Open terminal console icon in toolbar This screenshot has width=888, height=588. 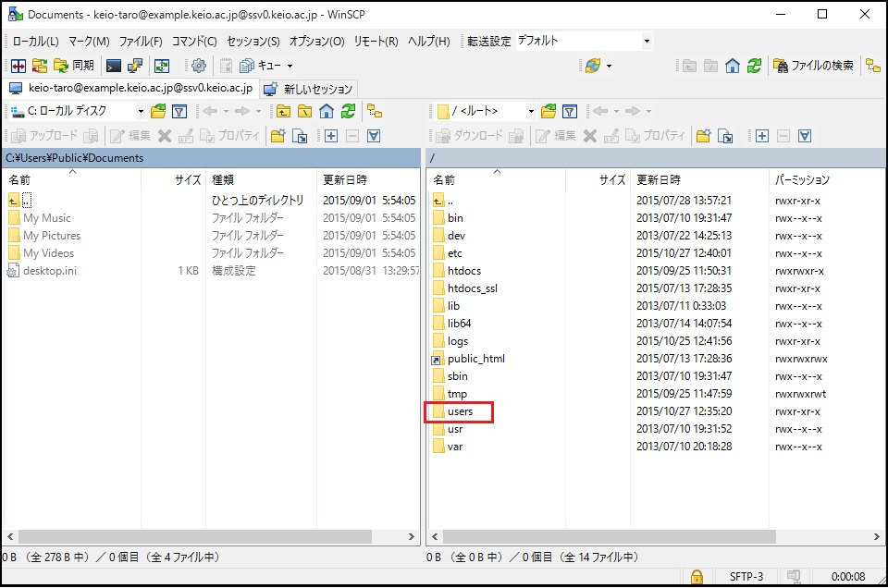(113, 66)
